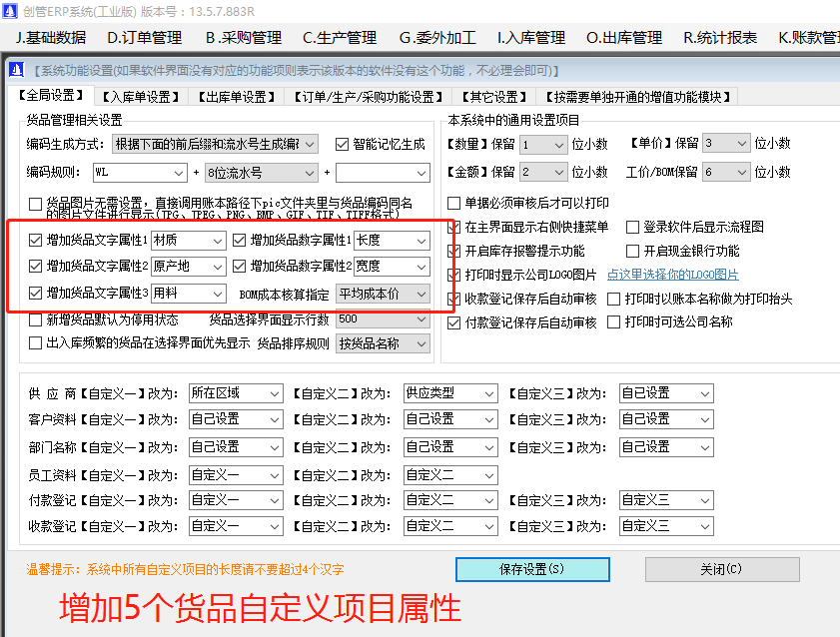Enable 单据必须审核后才可以打印
The height and width of the screenshot is (637, 840).
pos(455,204)
